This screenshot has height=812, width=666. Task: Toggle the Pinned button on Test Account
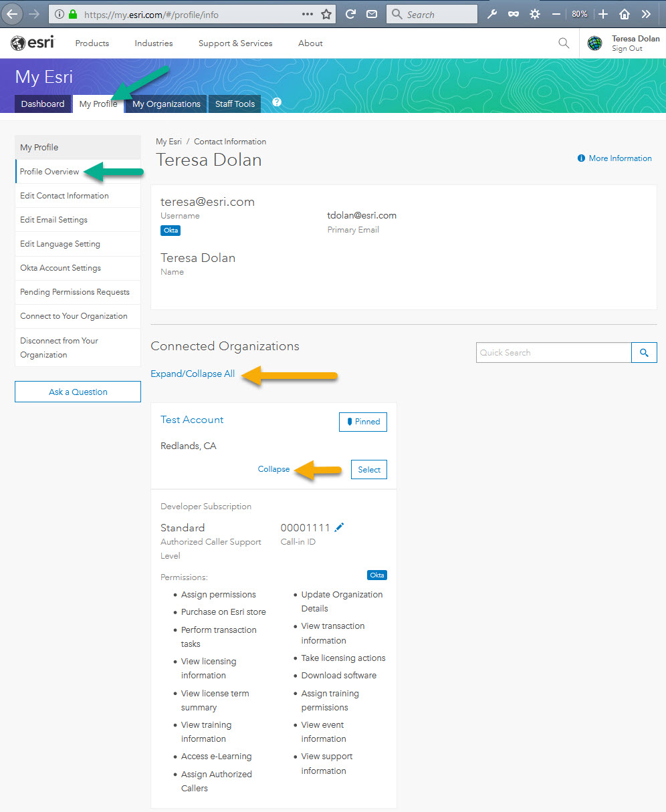pos(363,422)
